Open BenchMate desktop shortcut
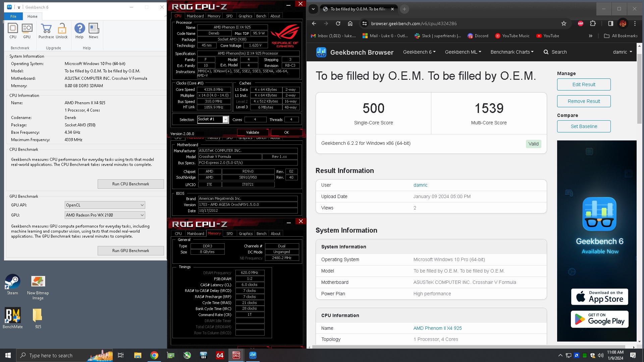 tap(13, 318)
